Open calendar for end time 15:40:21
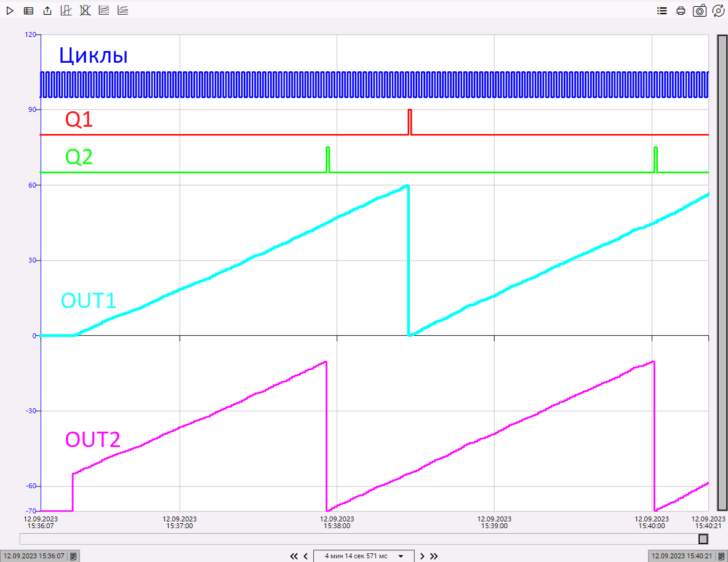 point(721,556)
